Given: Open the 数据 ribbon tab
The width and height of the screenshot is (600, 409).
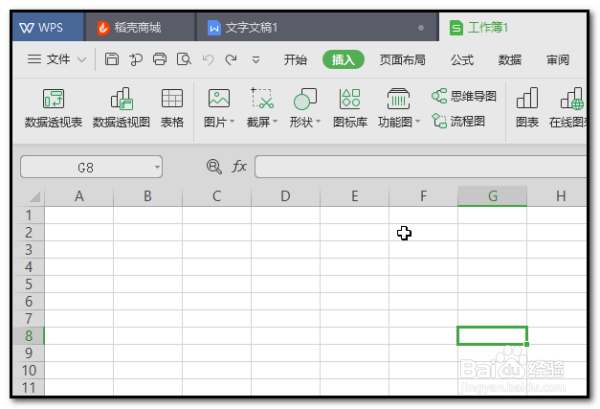Looking at the screenshot, I should click(509, 60).
